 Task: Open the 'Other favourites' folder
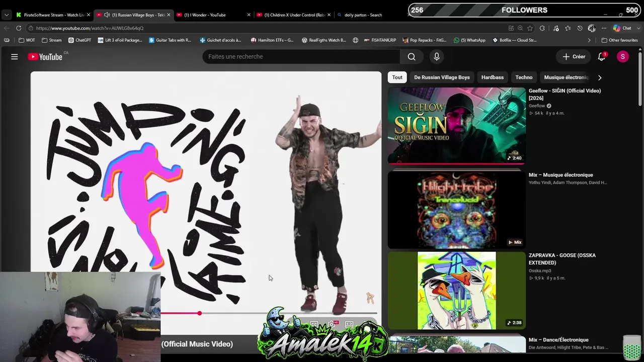tap(620, 40)
